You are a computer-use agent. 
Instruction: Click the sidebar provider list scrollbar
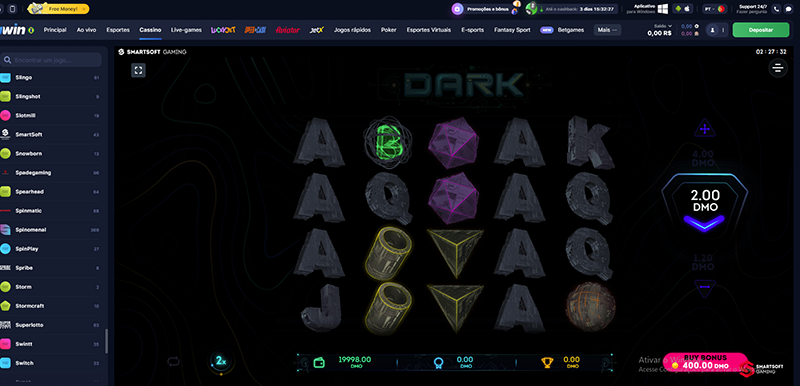click(x=107, y=341)
